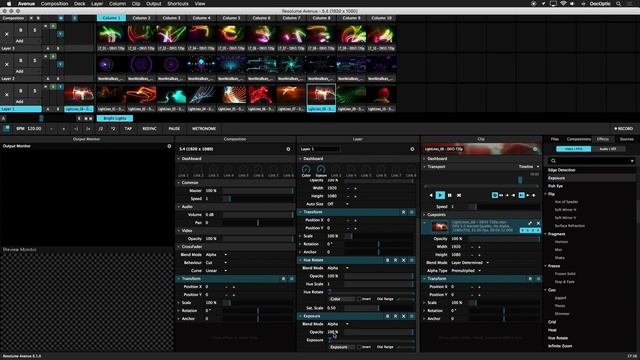Adjust Composition Master slider
The image size is (640, 360).
258,191
